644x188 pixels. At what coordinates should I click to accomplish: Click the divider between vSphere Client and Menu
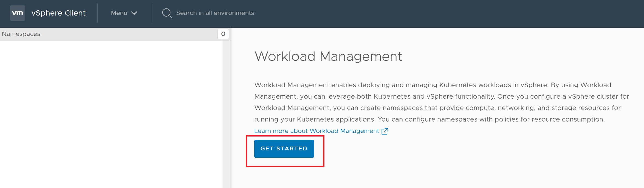(98, 13)
